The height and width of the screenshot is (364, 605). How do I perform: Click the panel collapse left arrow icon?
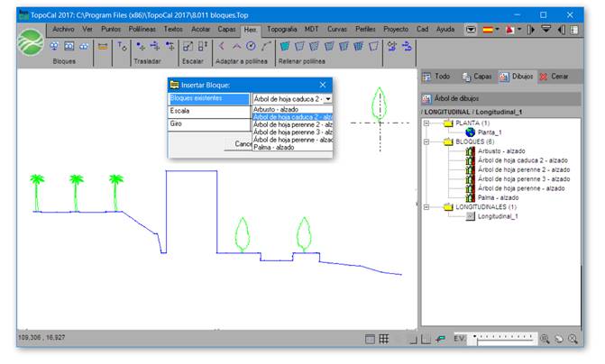[x=562, y=30]
